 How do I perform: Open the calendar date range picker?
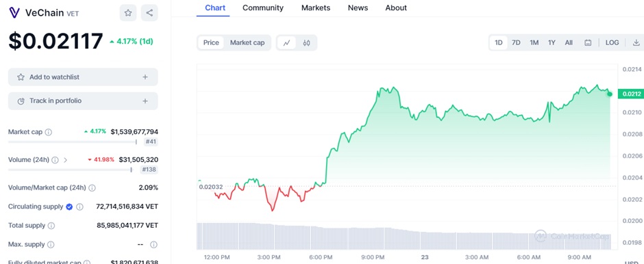588,42
